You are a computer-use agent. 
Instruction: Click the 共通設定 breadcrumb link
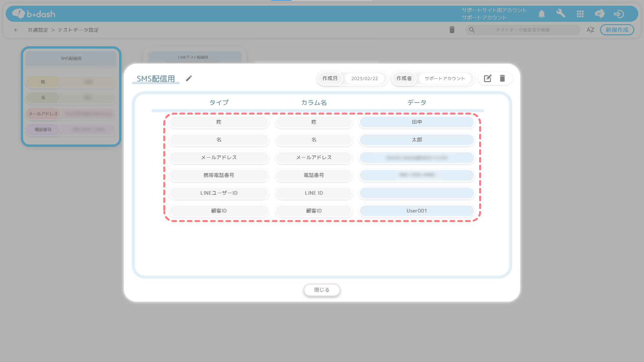tap(38, 30)
